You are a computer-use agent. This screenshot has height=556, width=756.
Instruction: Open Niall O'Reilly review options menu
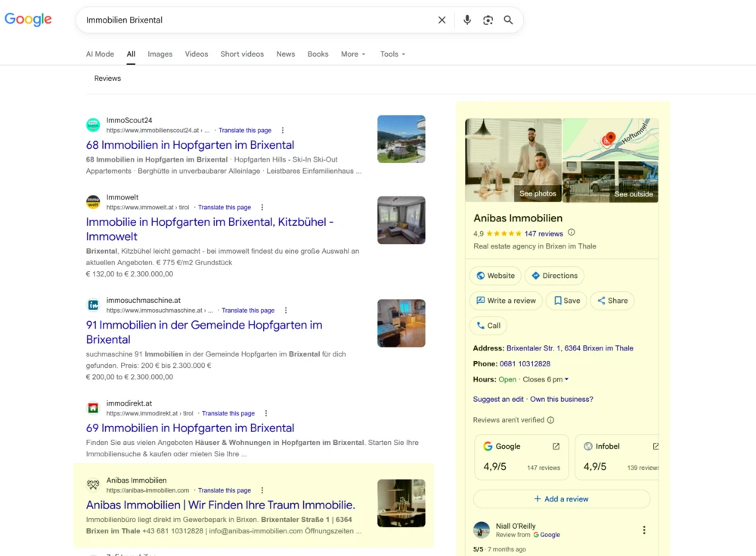point(644,530)
